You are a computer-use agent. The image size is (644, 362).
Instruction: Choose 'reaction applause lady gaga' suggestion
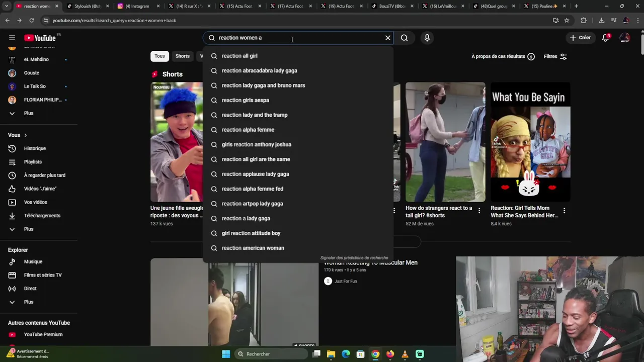(298, 174)
